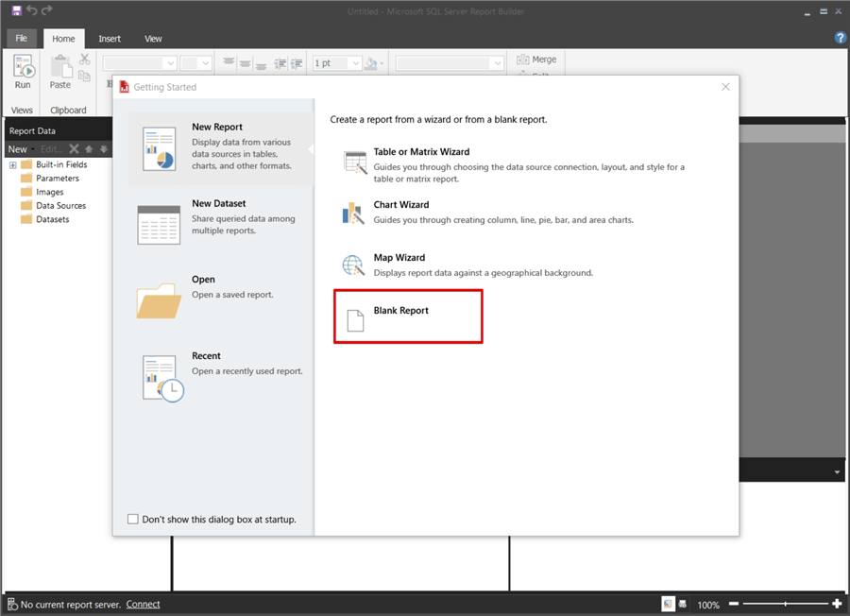The image size is (850, 616).
Task: Select the Data Sources folder
Action: (x=54, y=206)
